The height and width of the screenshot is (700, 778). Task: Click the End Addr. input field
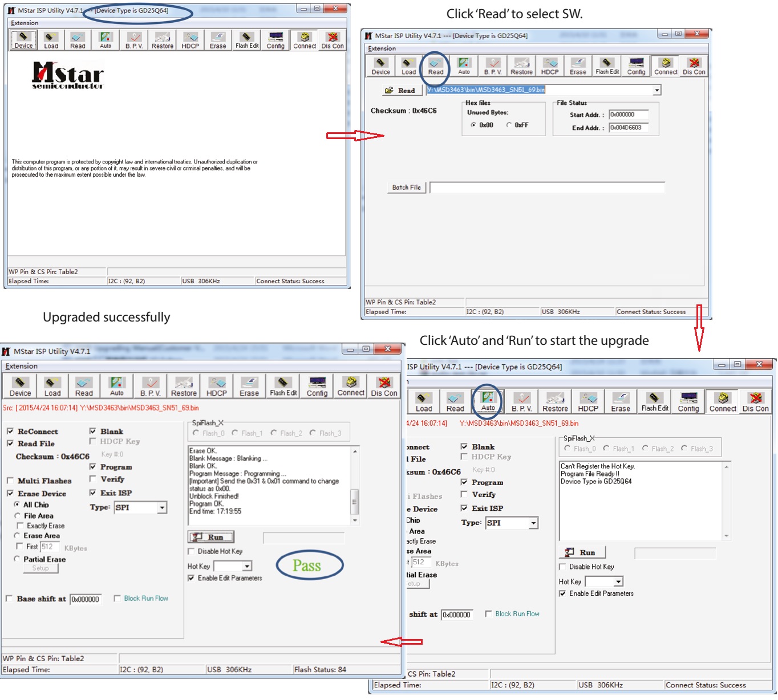[629, 128]
